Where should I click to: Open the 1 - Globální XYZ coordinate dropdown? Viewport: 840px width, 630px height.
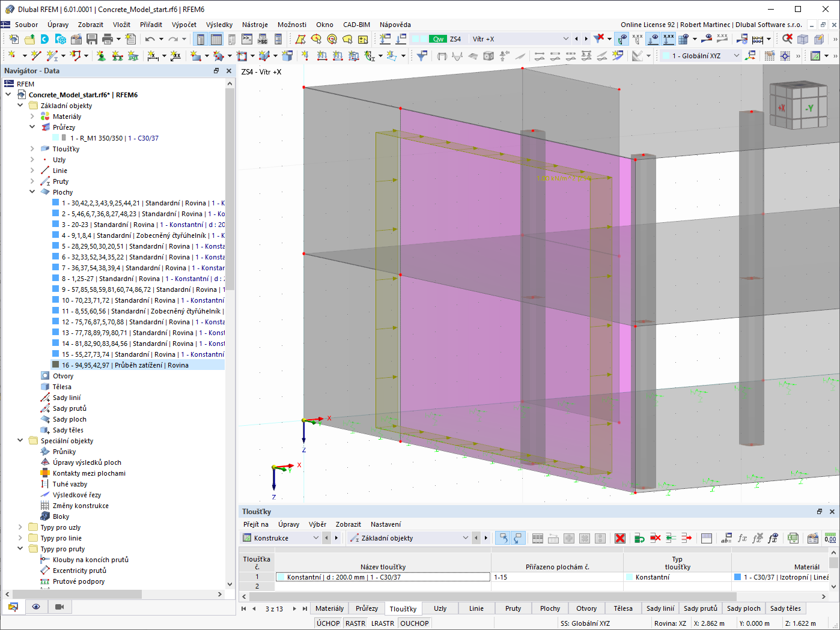coord(737,56)
